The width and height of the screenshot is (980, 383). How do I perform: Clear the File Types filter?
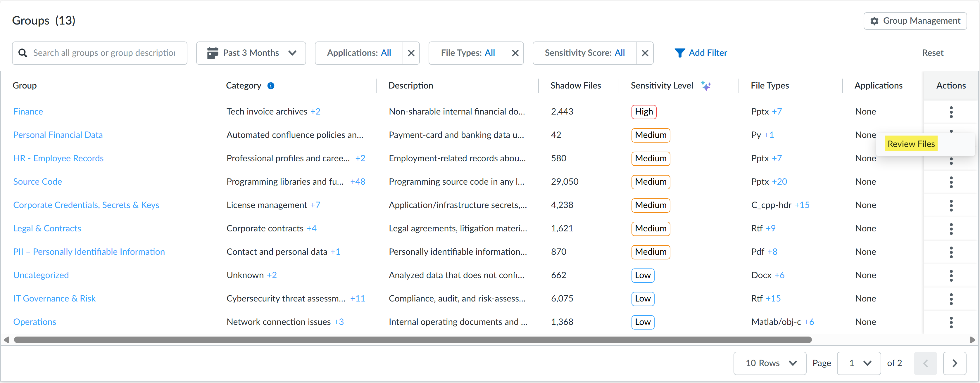(515, 53)
